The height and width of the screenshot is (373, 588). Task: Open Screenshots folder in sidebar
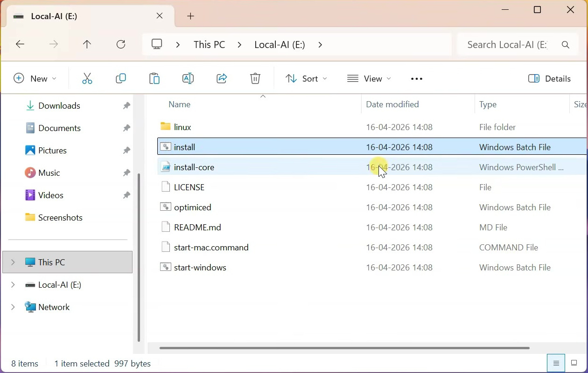[x=60, y=218]
